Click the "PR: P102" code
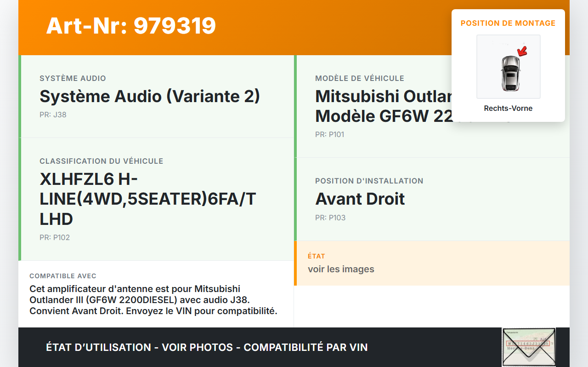Viewport: 588px width, 367px height. [55, 237]
